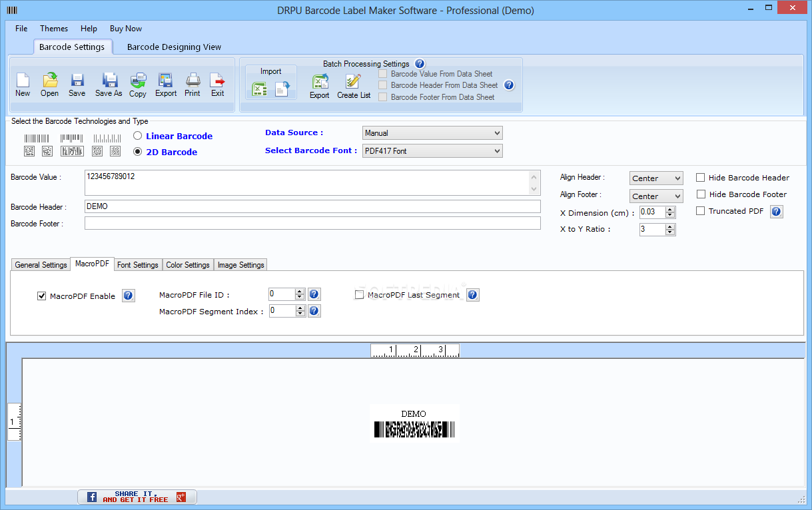Enable Hide Barcode Header checkbox
The image size is (812, 510).
point(701,178)
